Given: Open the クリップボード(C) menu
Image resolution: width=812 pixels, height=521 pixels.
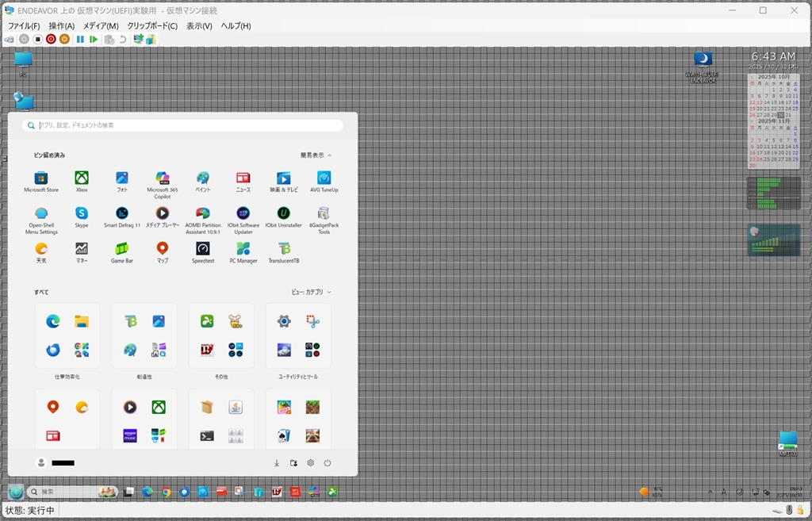Looking at the screenshot, I should tap(152, 26).
